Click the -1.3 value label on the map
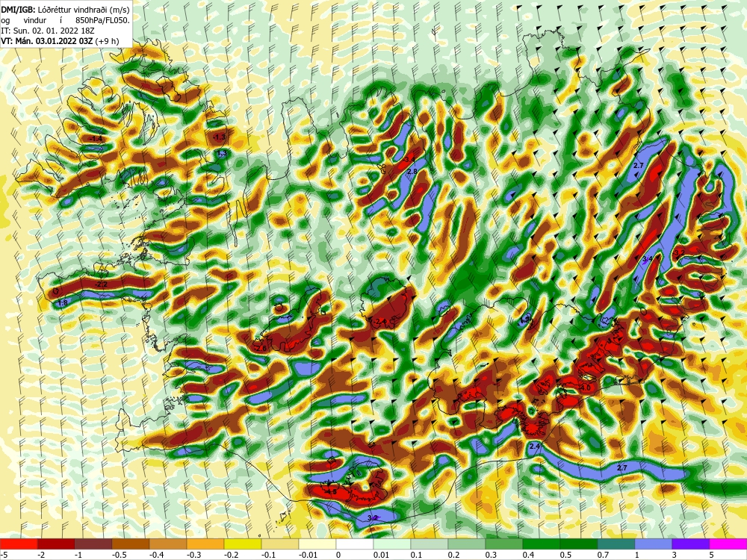 point(219,137)
